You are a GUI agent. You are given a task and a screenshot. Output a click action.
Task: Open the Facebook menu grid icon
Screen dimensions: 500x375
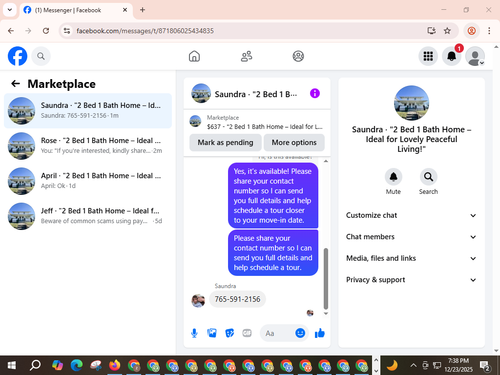coord(428,56)
